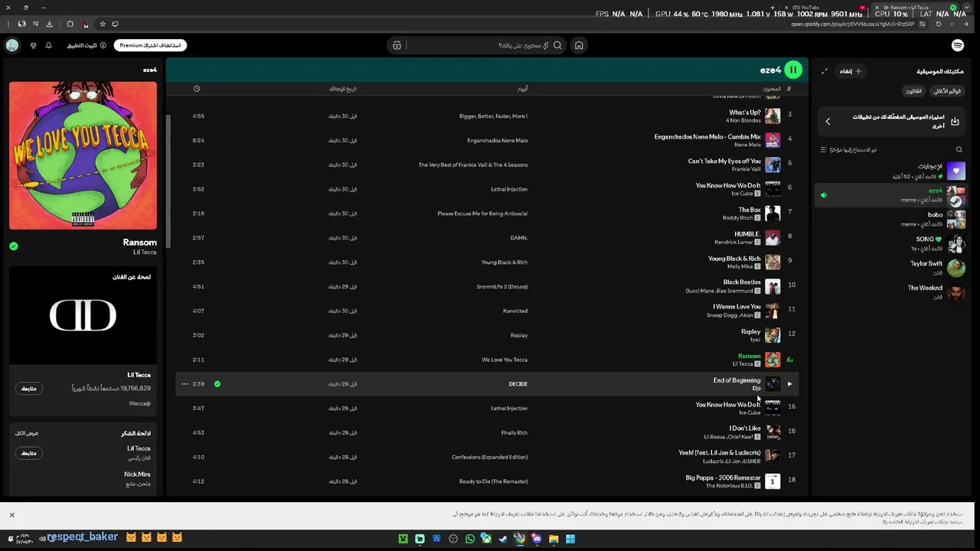The height and width of the screenshot is (551, 980).
Task: Open the DECIDE album link
Action: point(518,384)
